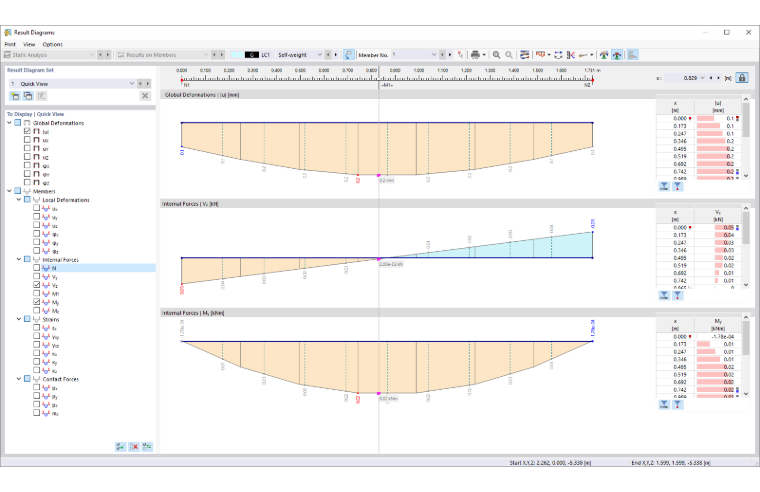Go to next diagram set arrow
This screenshot has width=760, height=492.
pyautogui.click(x=147, y=83)
